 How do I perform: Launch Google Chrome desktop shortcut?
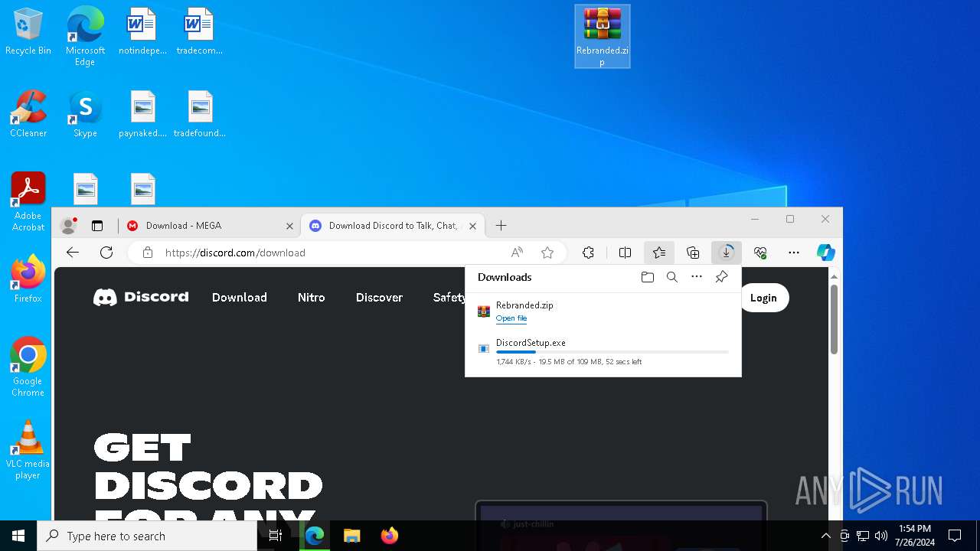coord(28,367)
